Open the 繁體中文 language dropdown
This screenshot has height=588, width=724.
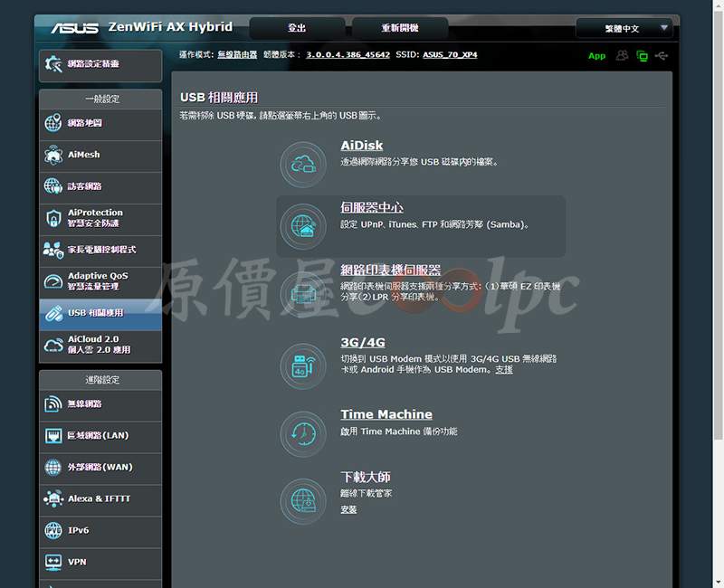624,28
